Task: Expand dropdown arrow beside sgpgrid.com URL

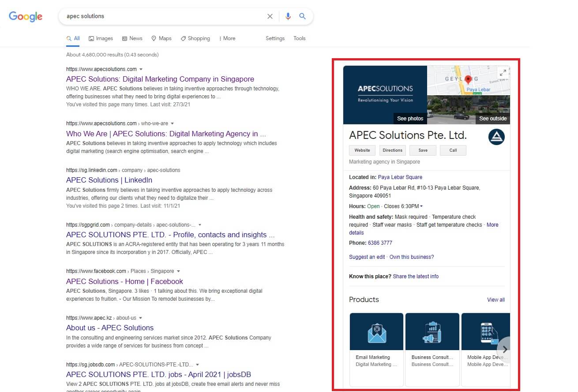Action: [199, 225]
